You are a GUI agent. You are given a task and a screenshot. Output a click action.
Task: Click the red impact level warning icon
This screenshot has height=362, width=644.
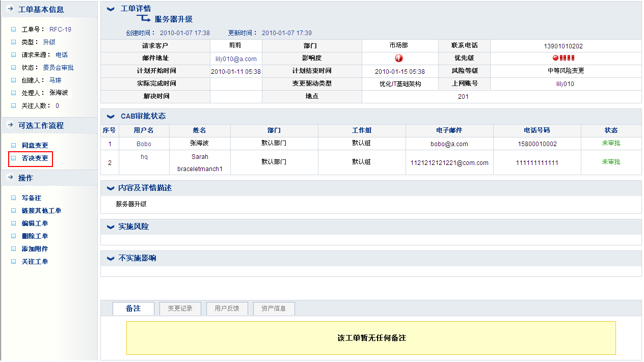(398, 58)
